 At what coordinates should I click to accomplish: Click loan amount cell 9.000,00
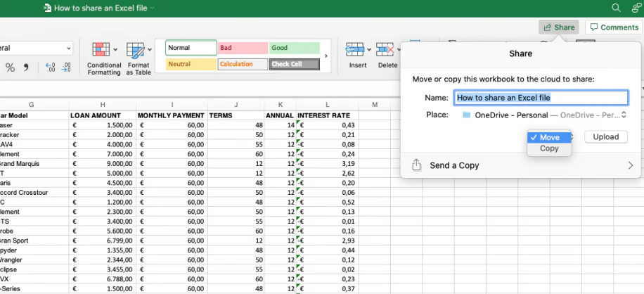pyautogui.click(x=103, y=163)
